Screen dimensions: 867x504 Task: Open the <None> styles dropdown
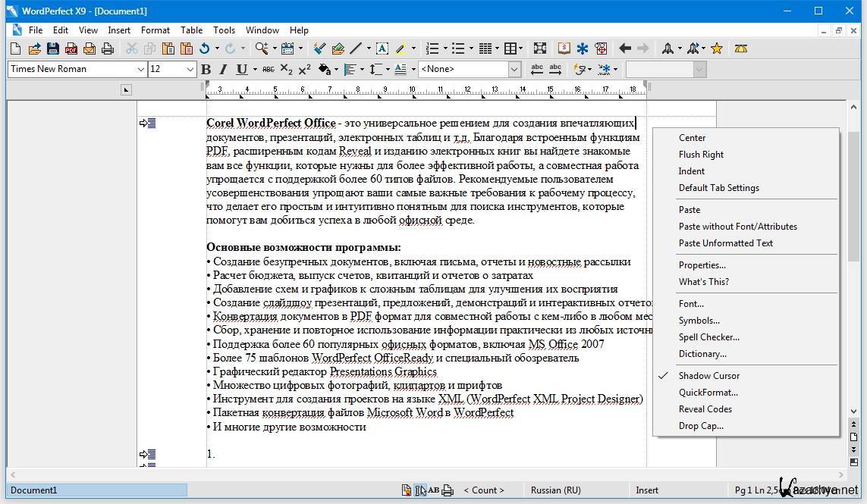click(514, 69)
